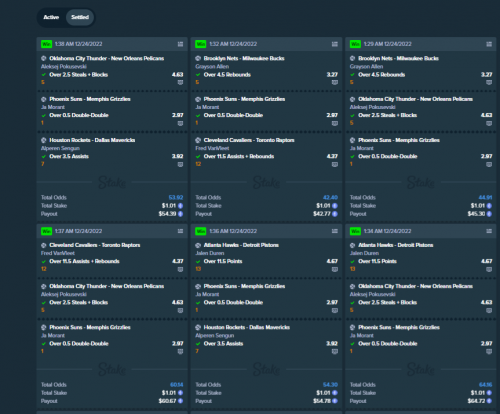Screen dimensions: 500x414
Task: Select the Settled bets tab
Action: click(80, 17)
